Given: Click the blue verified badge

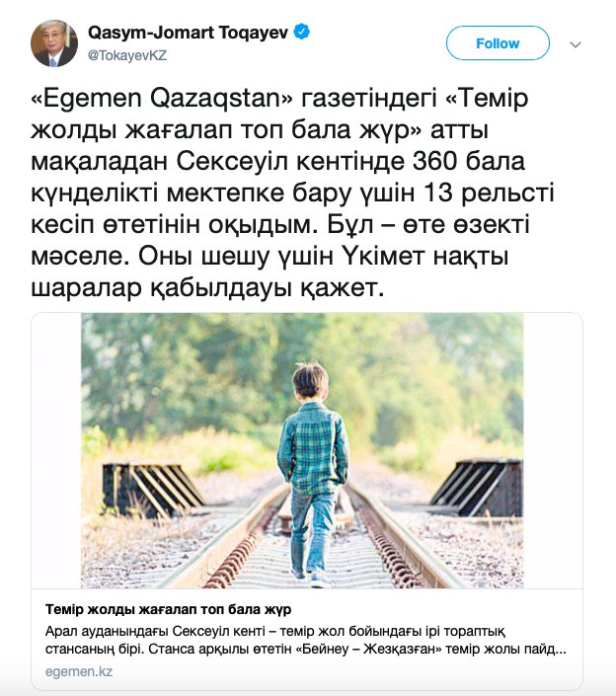Looking at the screenshot, I should (302, 32).
